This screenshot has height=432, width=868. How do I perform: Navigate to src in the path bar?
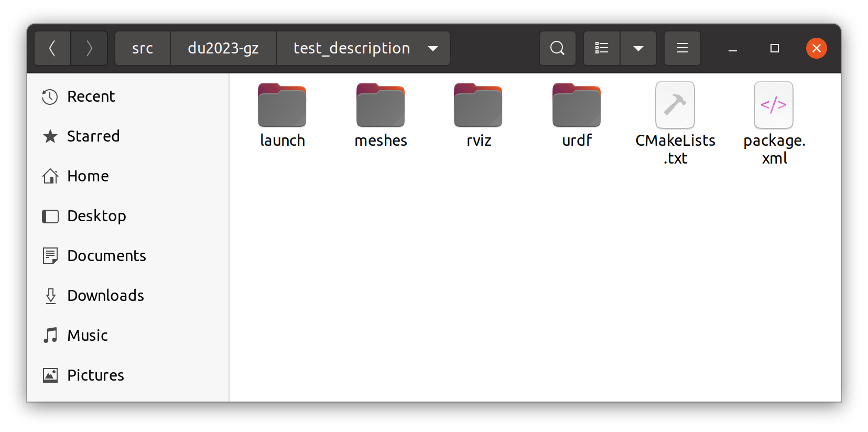(143, 48)
